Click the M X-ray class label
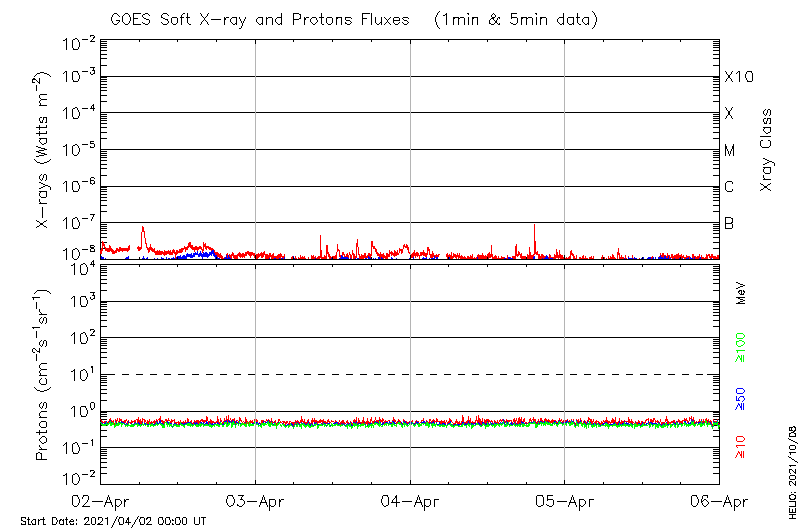The height and width of the screenshot is (530, 800). (730, 151)
